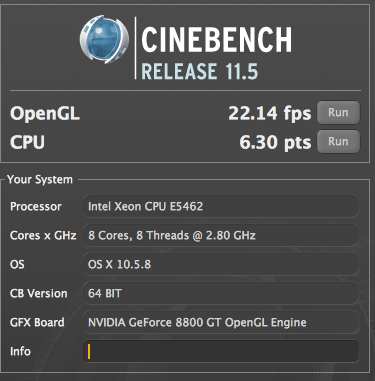Click the Cores x GHz value field

(x=221, y=235)
